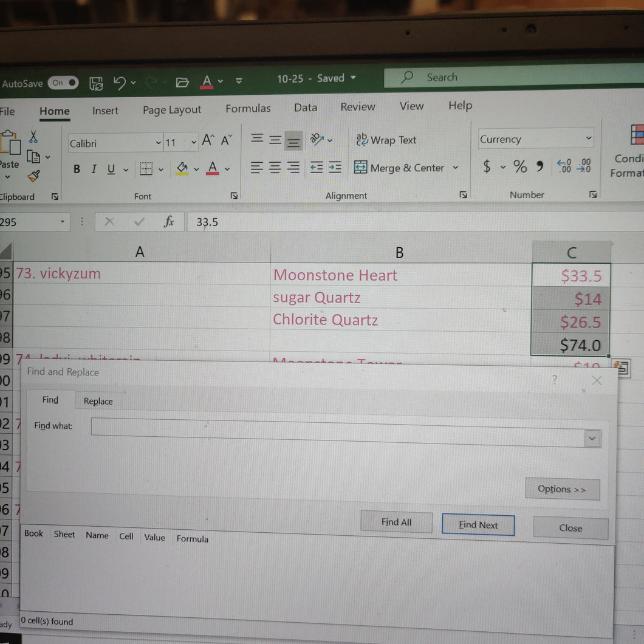Open the Review ribbon tab
This screenshot has width=644, height=644.
[358, 107]
